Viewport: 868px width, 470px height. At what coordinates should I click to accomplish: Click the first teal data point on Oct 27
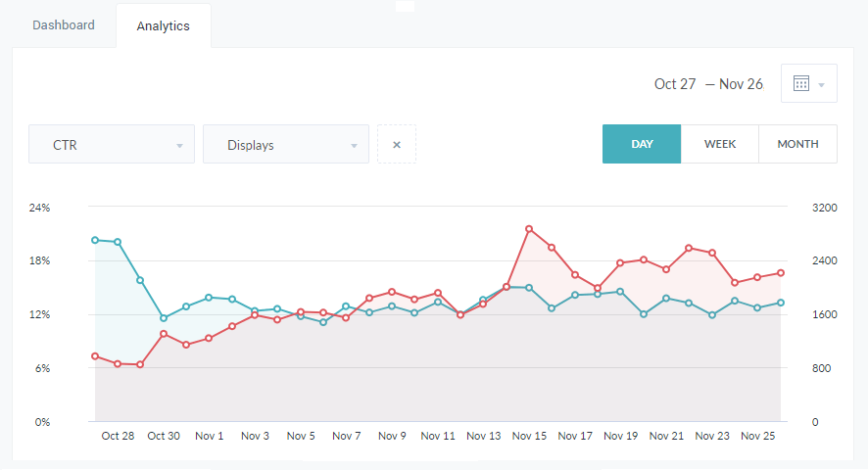pos(95,240)
